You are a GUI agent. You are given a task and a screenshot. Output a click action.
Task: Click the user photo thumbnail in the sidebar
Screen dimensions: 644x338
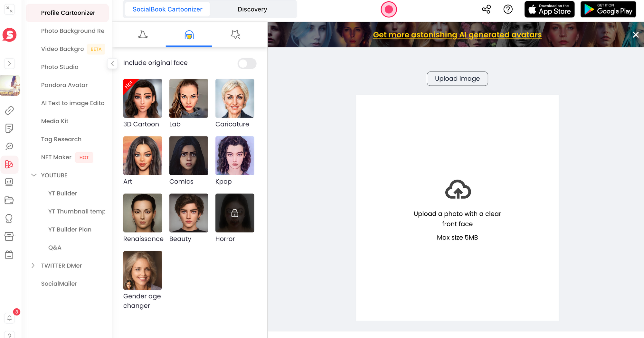(10, 85)
